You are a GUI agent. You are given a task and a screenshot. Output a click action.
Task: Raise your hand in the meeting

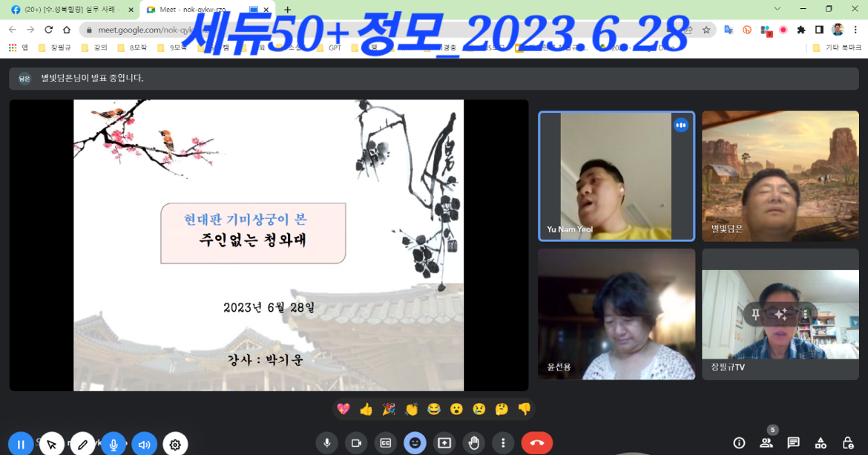point(474,442)
